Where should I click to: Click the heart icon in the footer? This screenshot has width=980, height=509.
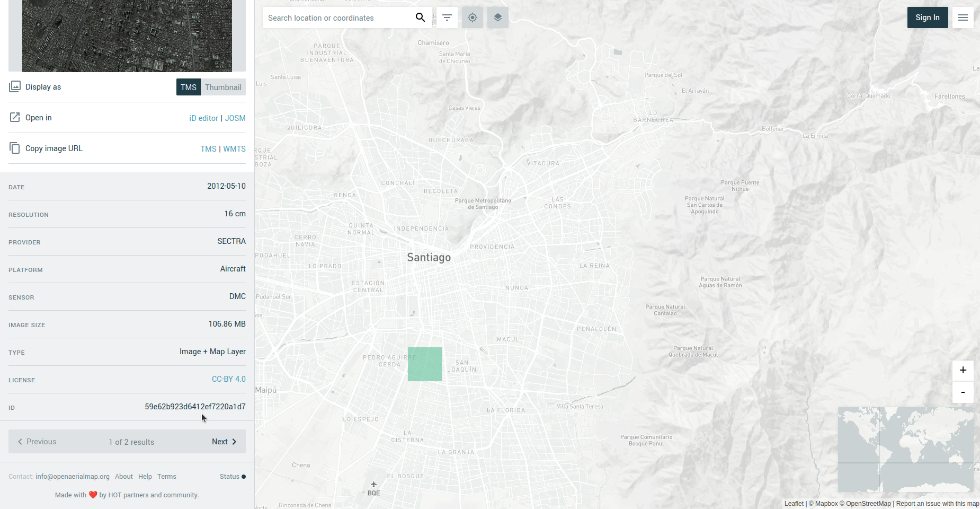click(x=93, y=495)
